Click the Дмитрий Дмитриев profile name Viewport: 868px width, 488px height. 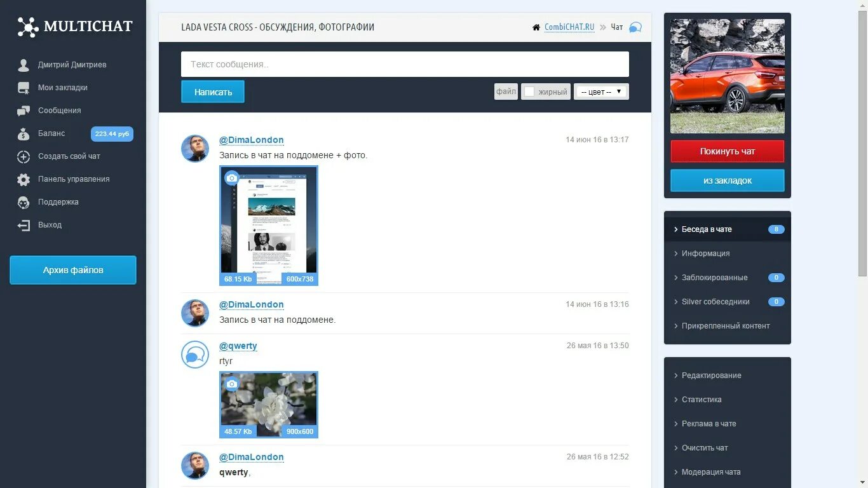72,65
